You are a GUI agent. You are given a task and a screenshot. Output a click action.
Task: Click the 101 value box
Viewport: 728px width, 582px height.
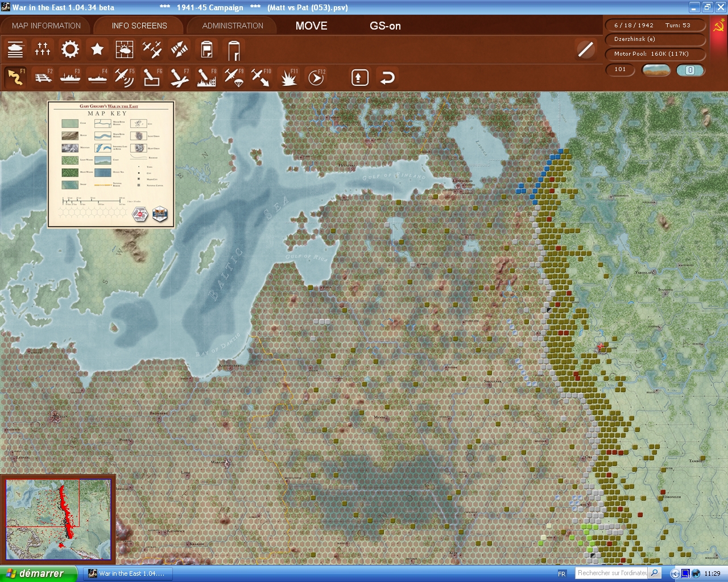pos(621,70)
